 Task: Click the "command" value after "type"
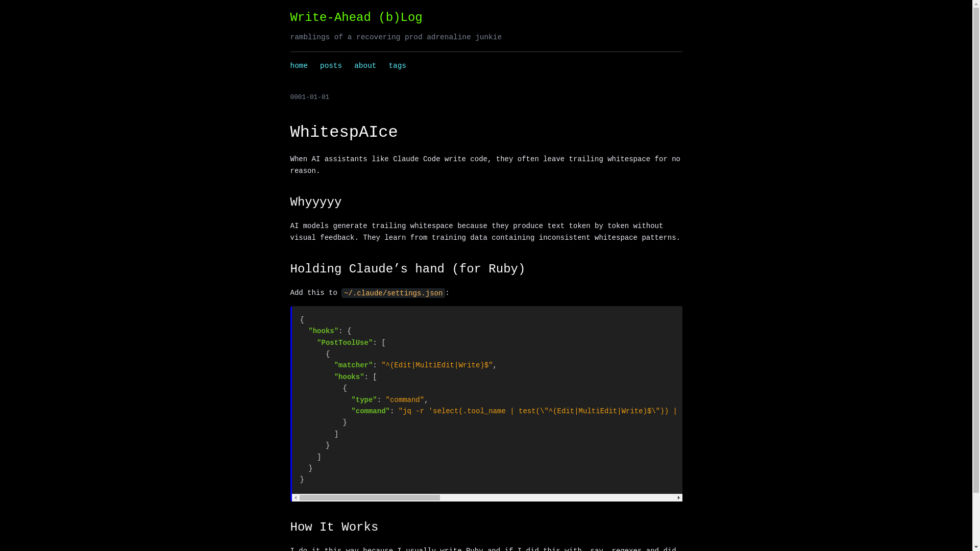(405, 400)
